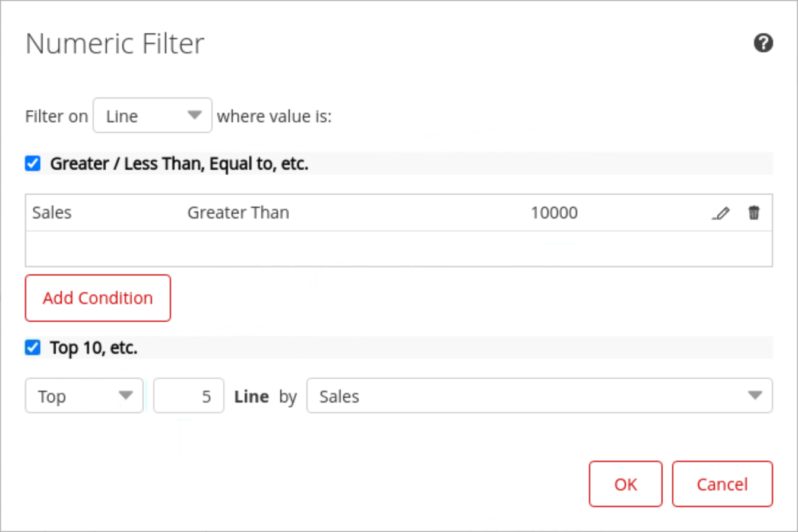The image size is (798, 532).
Task: Delete the Sales condition using trash icon
Action: coord(753,213)
